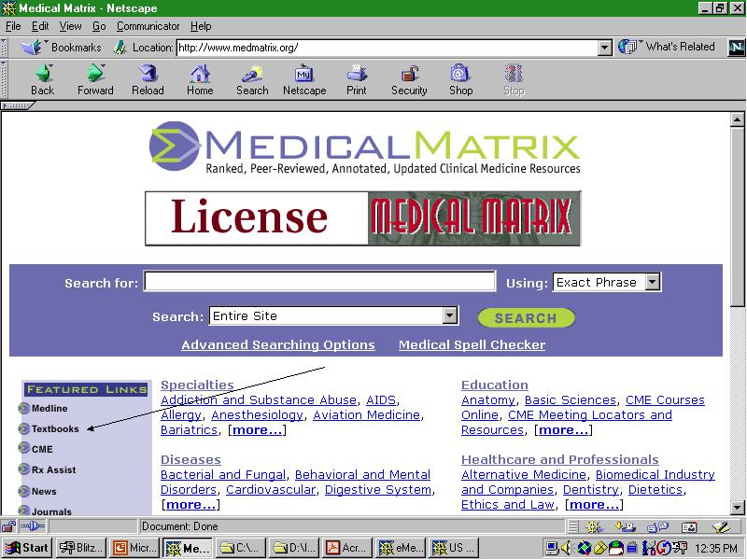Open the Medical Spell Checker link

(472, 344)
